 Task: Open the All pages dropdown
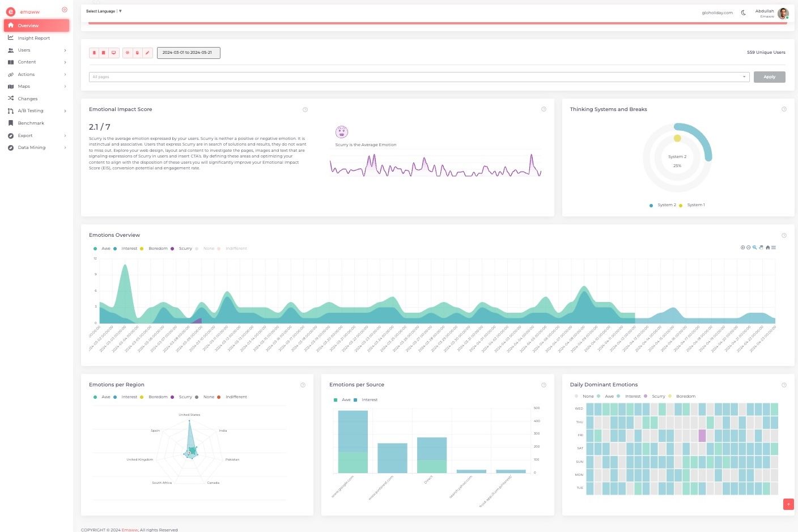pos(419,77)
